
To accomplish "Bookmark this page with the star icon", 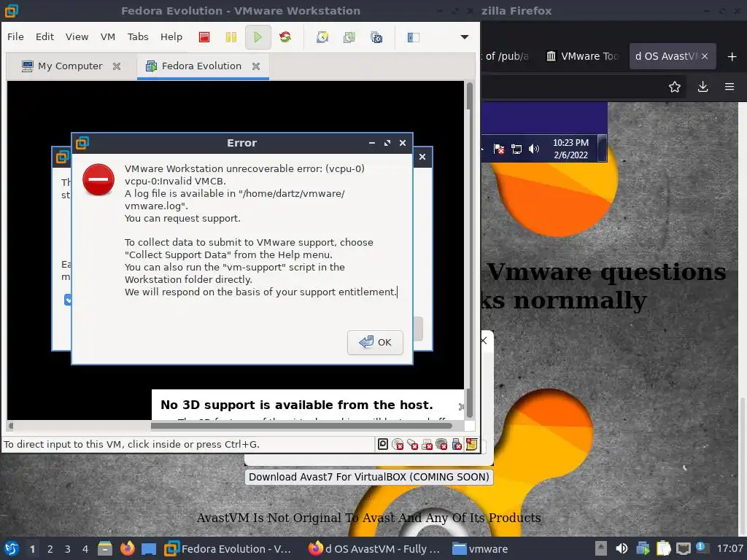I will (675, 87).
